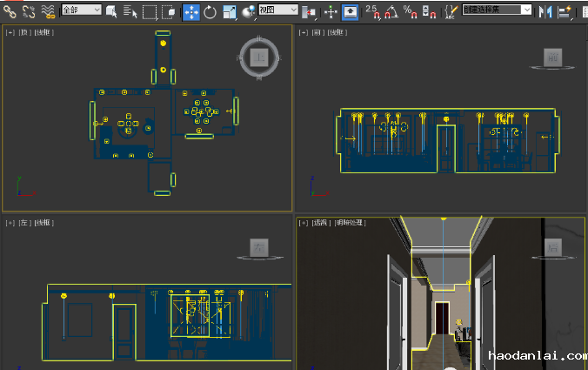Click inside the named selection set field
588x370 pixels.
[x=491, y=10]
